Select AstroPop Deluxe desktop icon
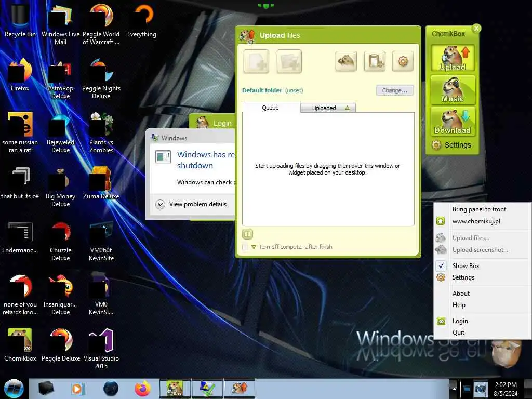The height and width of the screenshot is (399, 532). click(x=60, y=79)
